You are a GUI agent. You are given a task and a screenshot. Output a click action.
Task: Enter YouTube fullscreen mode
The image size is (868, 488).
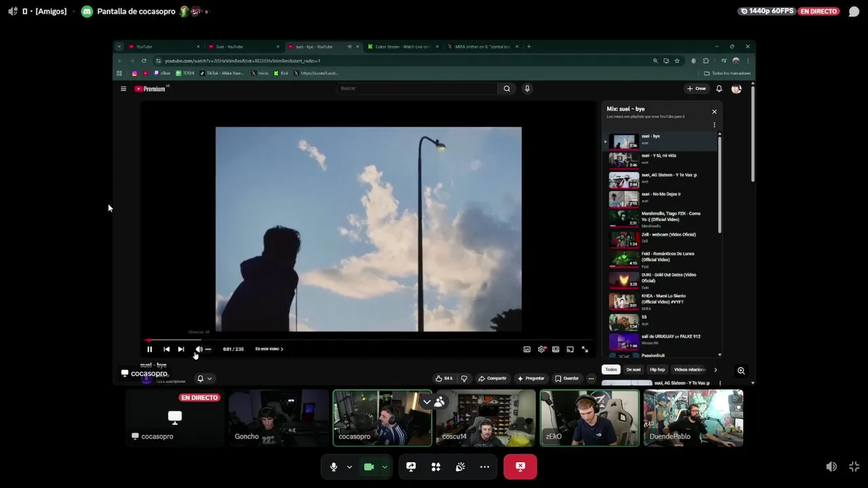pos(585,349)
